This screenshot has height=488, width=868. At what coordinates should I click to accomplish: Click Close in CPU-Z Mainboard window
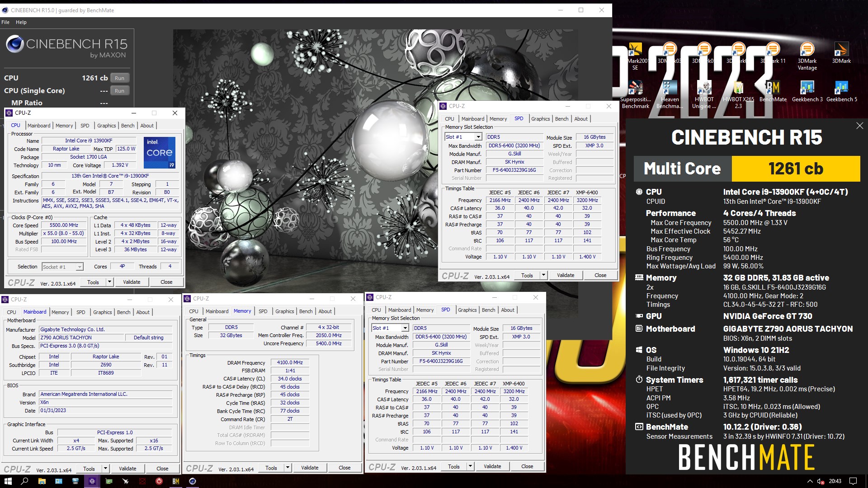[x=162, y=469]
